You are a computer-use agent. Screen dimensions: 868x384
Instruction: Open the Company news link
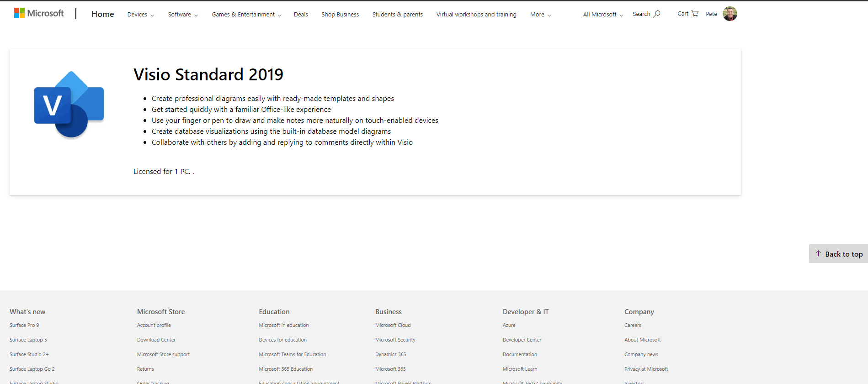[641, 354]
